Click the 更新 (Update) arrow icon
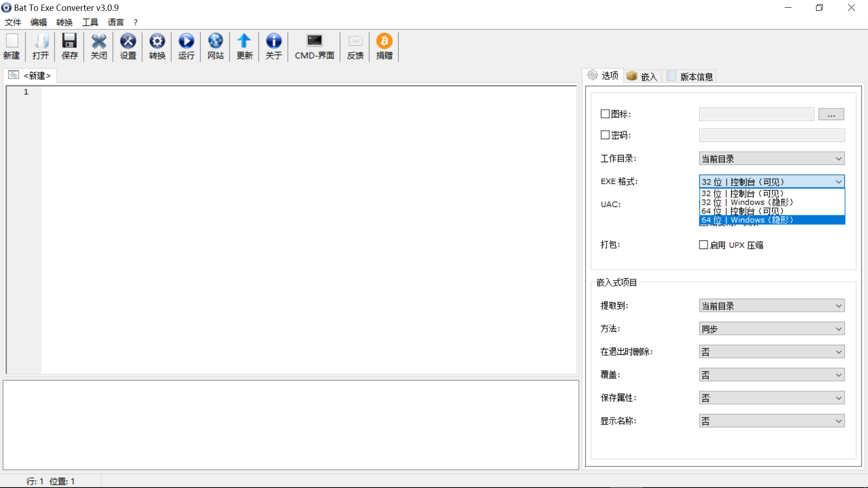 pos(245,46)
